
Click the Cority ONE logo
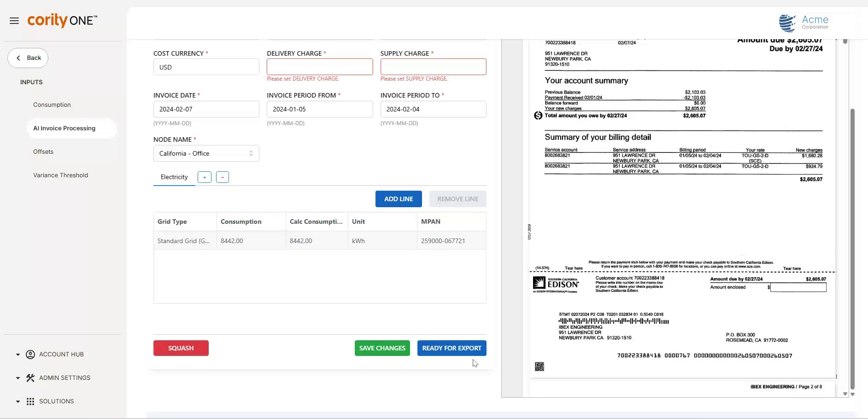[62, 20]
